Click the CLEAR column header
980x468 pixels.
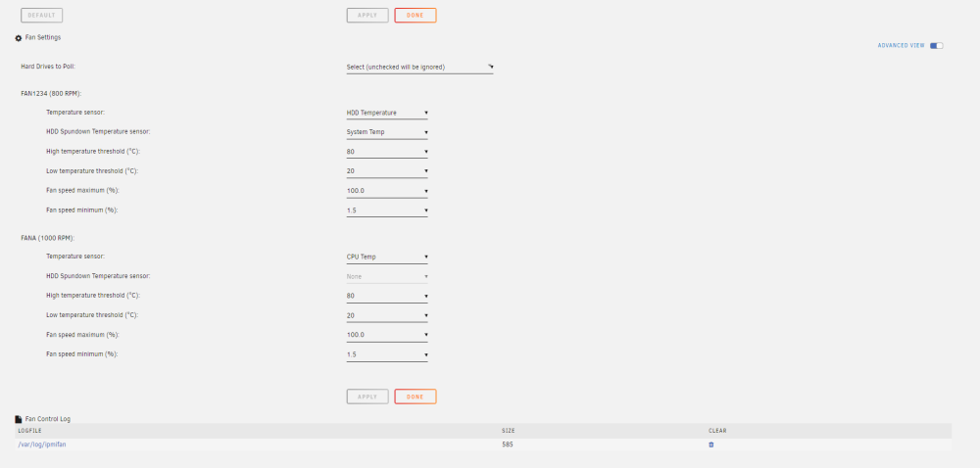click(x=717, y=431)
